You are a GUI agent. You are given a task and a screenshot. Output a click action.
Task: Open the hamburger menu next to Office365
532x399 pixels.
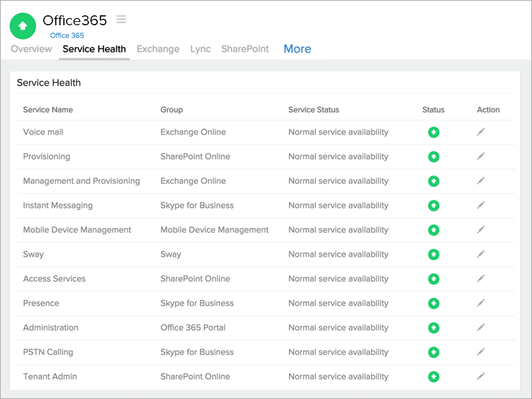click(x=121, y=19)
